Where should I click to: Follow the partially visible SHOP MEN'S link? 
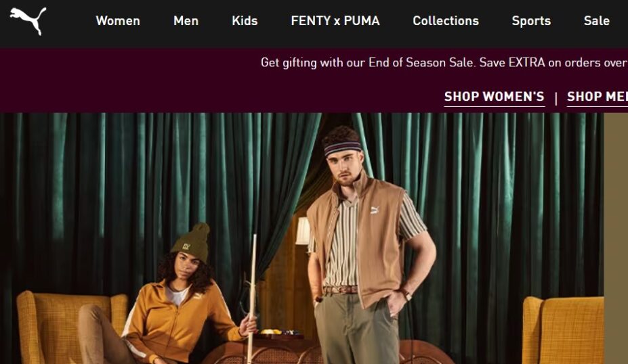pos(597,97)
